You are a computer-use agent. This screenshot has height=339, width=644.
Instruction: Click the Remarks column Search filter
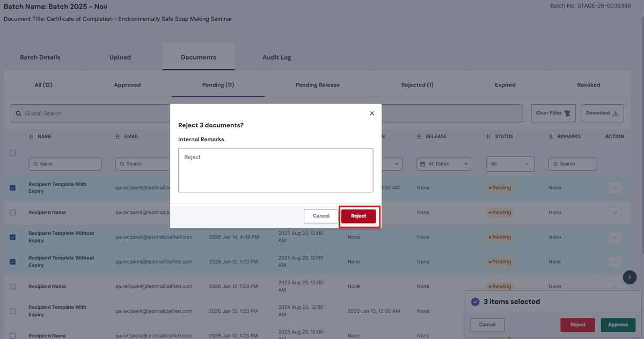coord(573,164)
